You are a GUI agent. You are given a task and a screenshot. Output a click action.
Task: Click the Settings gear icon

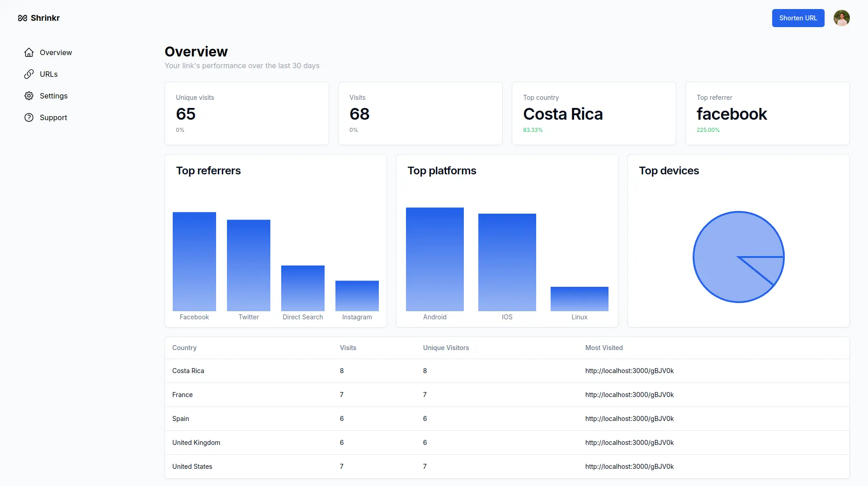29,96
